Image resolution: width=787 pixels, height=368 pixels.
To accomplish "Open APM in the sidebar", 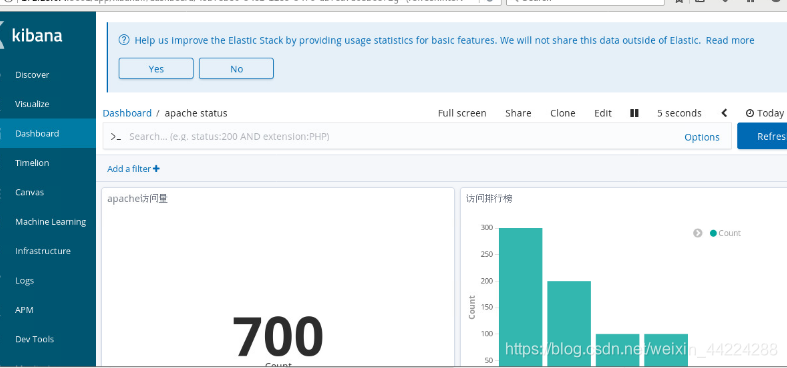I will pyautogui.click(x=24, y=310).
